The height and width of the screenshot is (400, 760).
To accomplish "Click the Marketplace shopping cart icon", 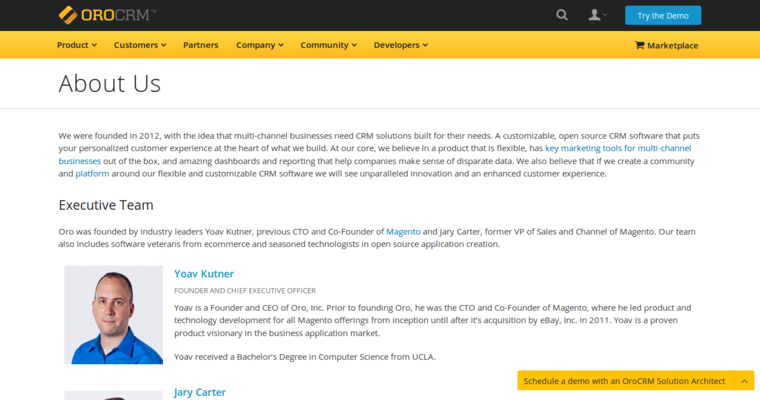I will point(640,45).
